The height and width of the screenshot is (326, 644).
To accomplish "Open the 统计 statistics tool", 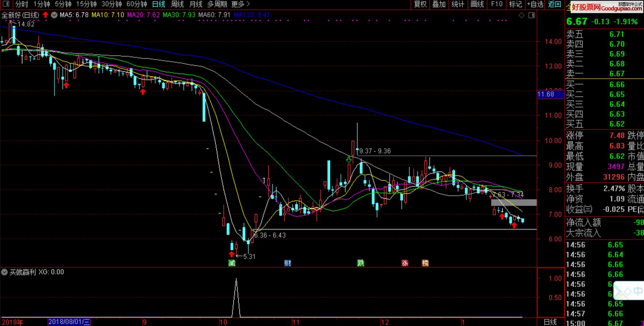I will 458,4.
